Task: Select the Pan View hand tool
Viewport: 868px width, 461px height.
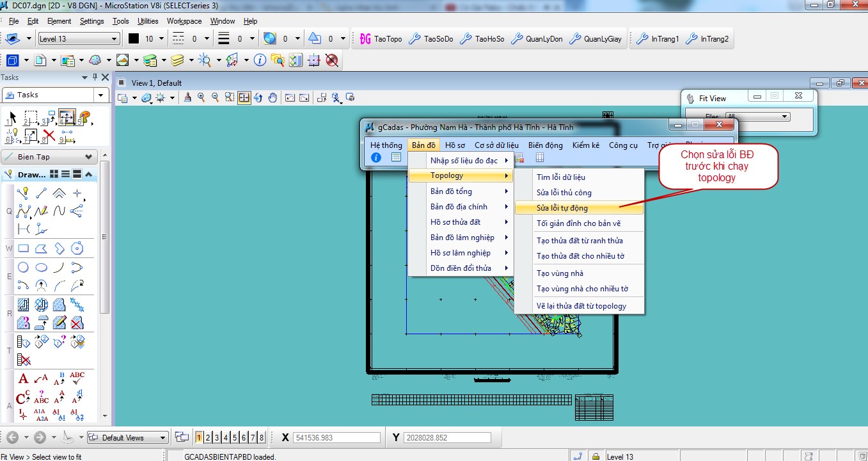Action: 272,98
